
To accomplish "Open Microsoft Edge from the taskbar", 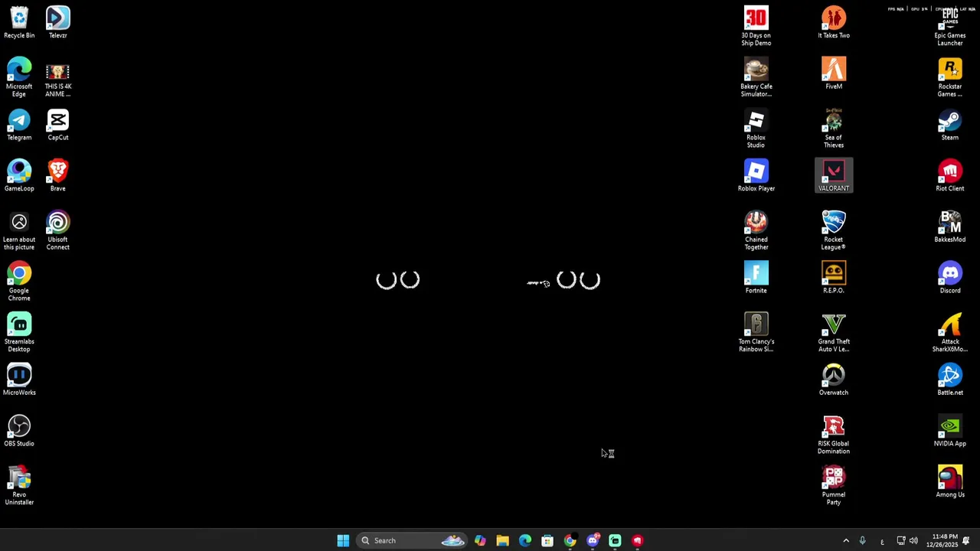I will coord(525,540).
